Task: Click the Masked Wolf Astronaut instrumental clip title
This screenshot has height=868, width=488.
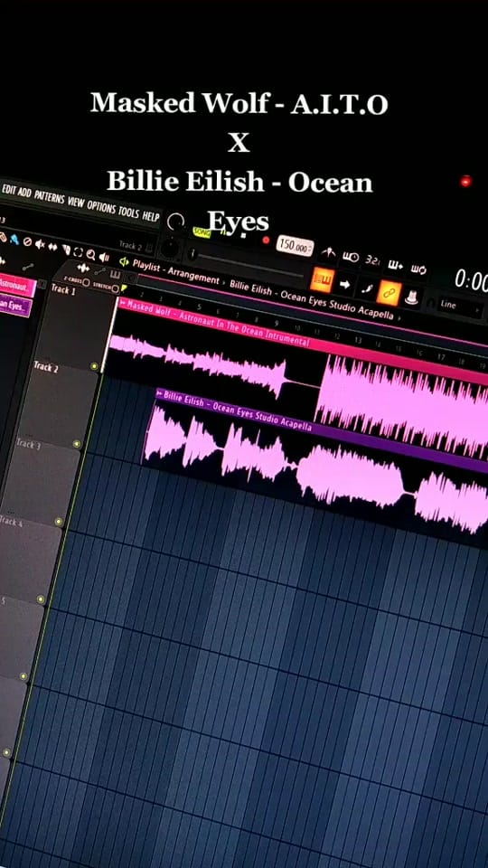Action: pyautogui.click(x=219, y=324)
